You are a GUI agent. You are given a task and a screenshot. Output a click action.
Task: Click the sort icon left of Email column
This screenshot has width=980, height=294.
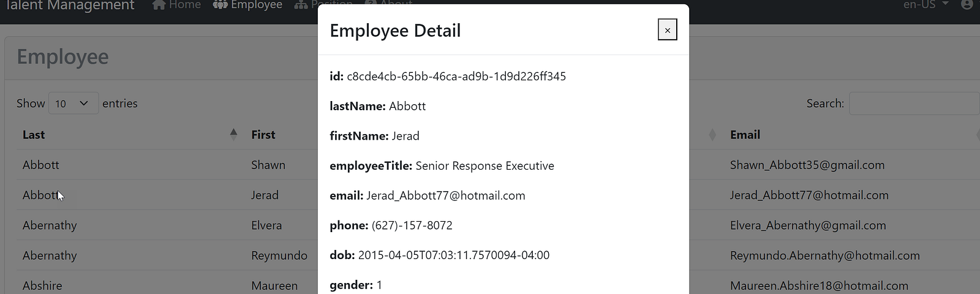click(x=712, y=135)
